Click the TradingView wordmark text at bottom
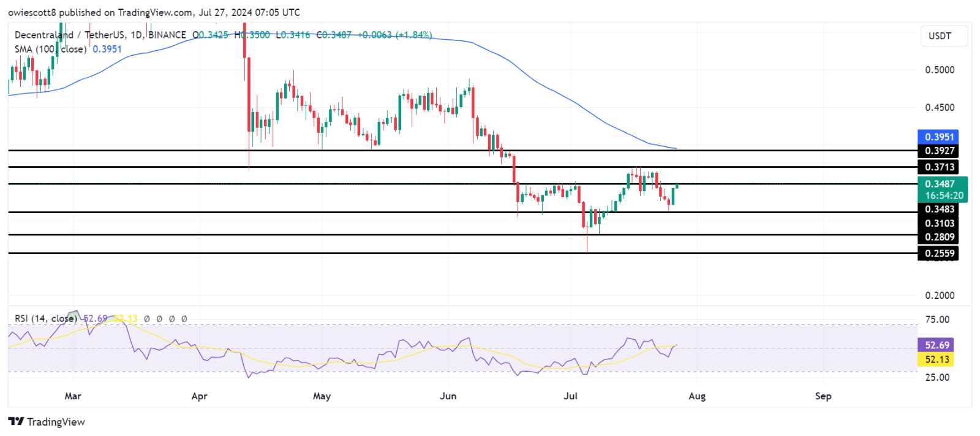The width and height of the screenshot is (980, 436). 56,422
